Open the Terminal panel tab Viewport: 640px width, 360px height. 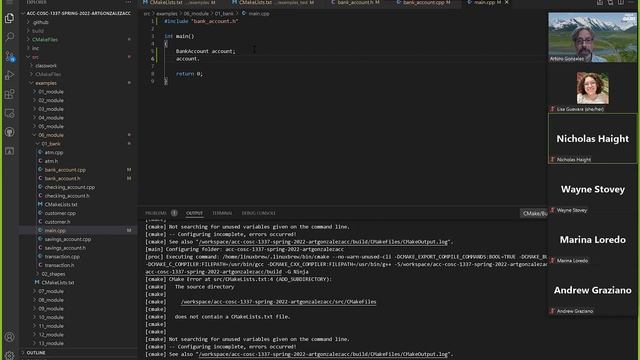[x=222, y=213]
